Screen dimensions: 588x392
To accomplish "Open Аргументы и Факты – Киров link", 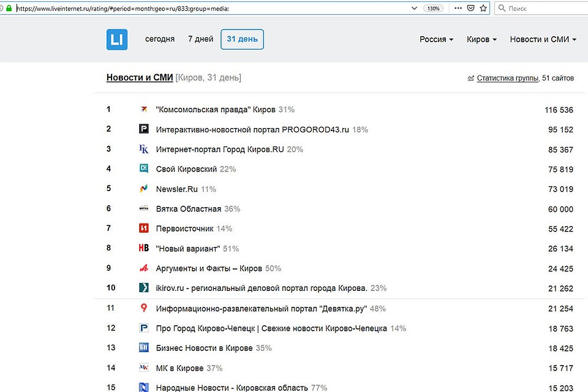I will click(x=209, y=268).
